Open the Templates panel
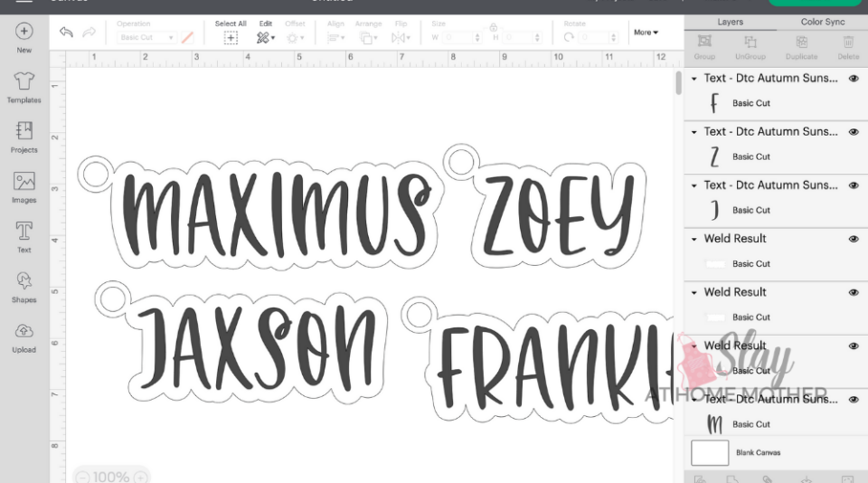The width and height of the screenshot is (868, 483). tap(24, 87)
